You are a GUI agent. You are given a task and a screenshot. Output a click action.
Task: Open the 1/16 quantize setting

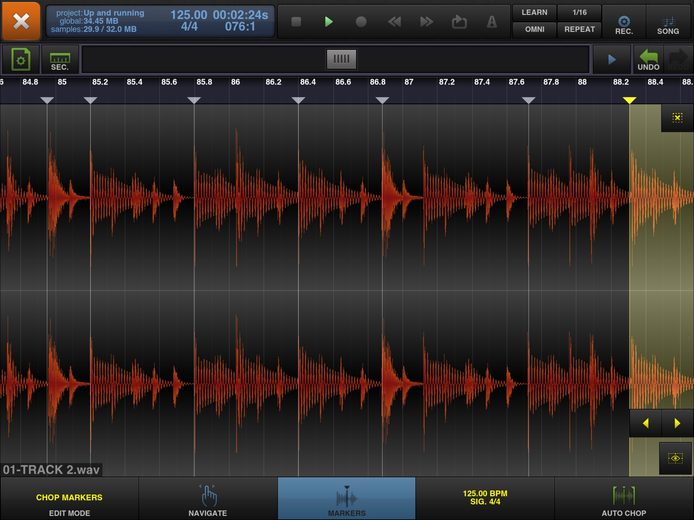point(579,12)
